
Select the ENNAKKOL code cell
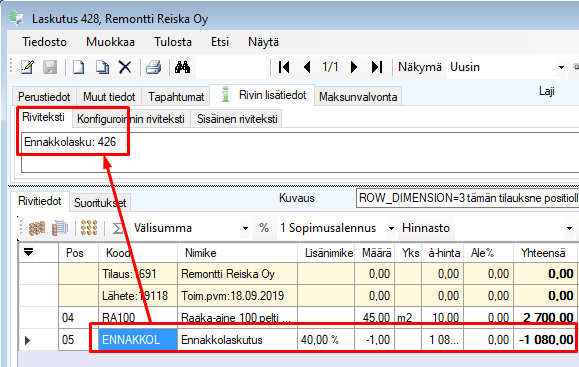click(138, 340)
